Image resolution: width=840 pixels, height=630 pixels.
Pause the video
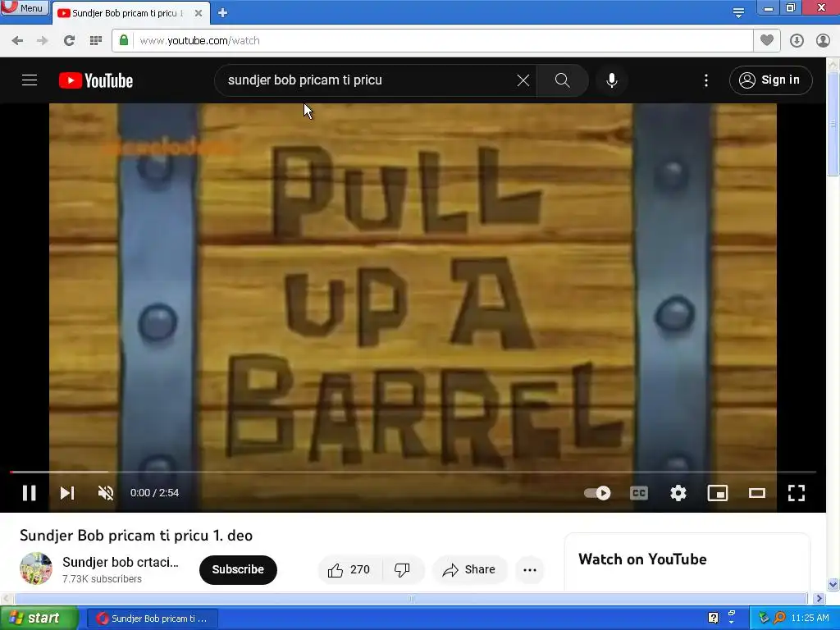click(30, 493)
